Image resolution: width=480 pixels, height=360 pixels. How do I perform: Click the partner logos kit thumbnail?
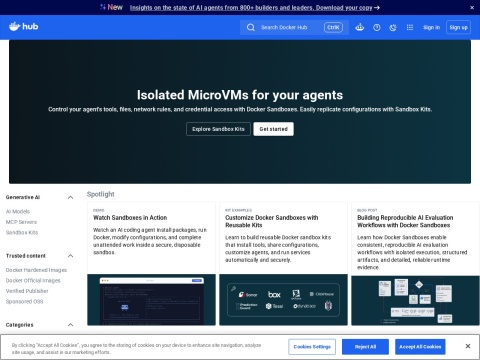click(283, 300)
